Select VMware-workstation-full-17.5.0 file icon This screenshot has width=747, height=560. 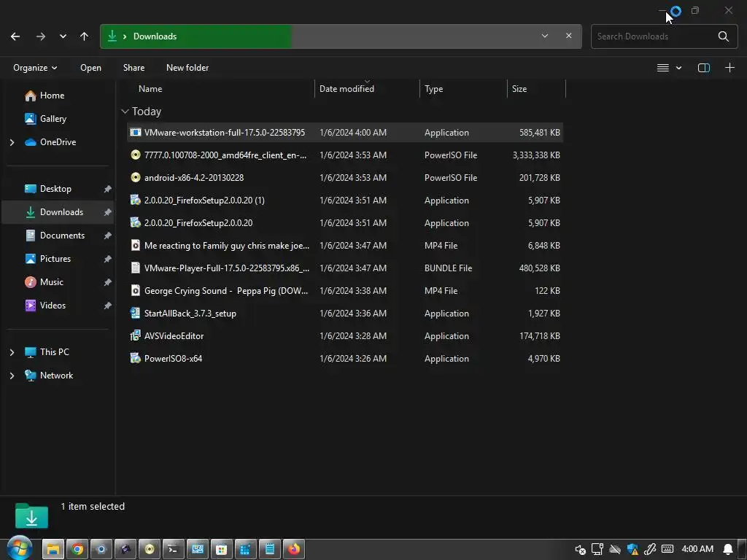135,133
